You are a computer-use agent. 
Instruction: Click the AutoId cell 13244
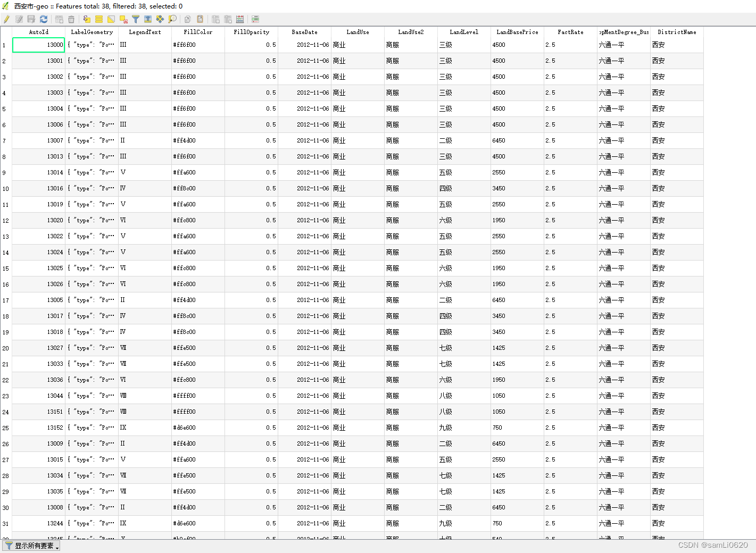pyautogui.click(x=38, y=523)
